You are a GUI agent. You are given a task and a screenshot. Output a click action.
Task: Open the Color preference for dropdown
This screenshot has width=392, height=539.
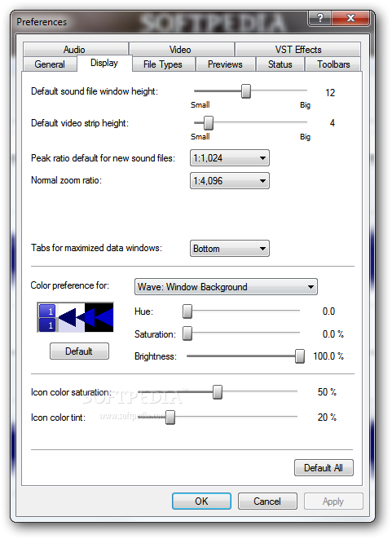(226, 287)
